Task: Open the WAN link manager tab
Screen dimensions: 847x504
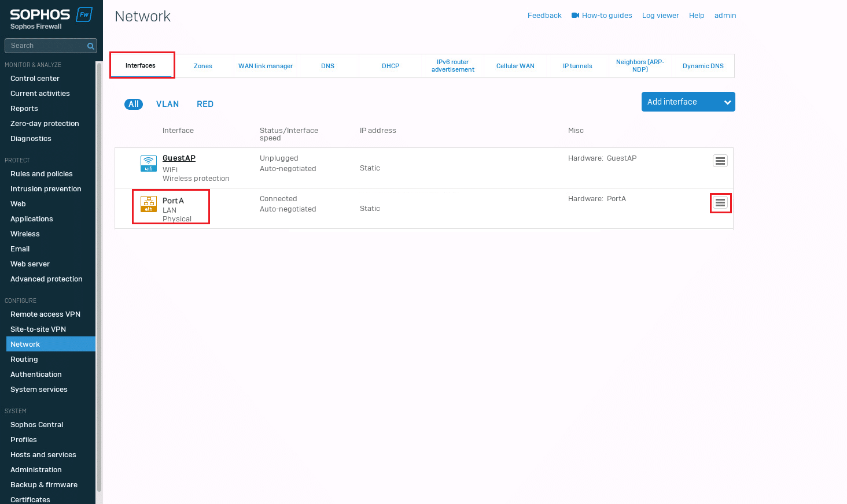Action: (x=266, y=66)
